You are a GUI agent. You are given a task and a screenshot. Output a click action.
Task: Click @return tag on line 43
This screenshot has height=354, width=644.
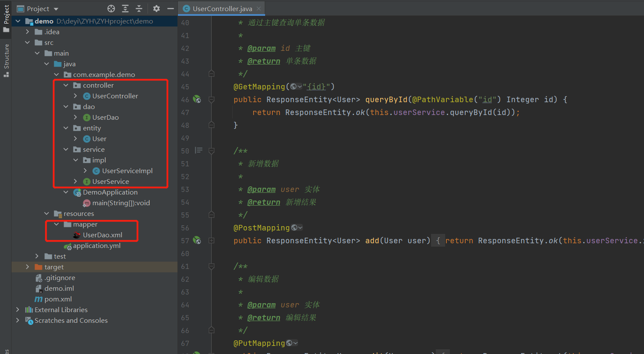pyautogui.click(x=264, y=61)
